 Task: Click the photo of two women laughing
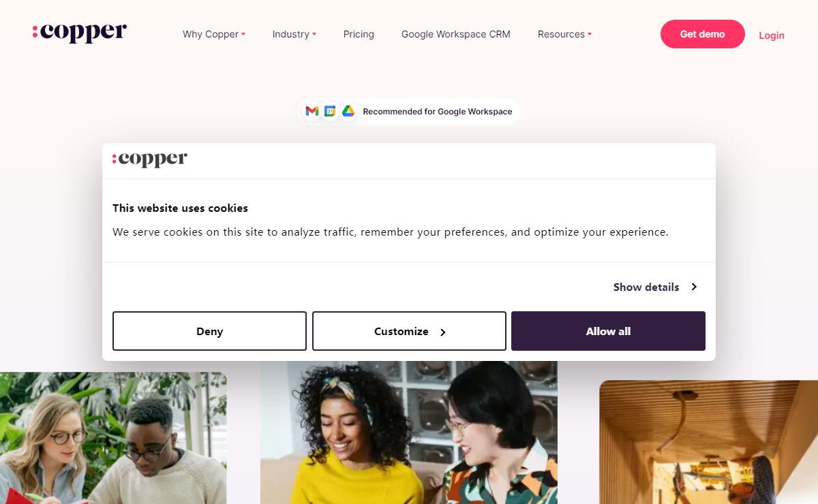(x=409, y=432)
